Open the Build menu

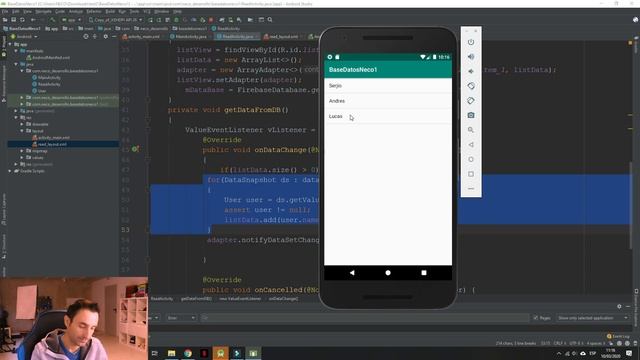110,11
